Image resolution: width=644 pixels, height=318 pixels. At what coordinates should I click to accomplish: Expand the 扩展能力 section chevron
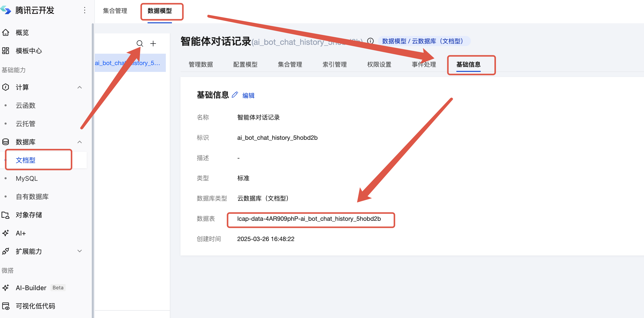click(79, 251)
